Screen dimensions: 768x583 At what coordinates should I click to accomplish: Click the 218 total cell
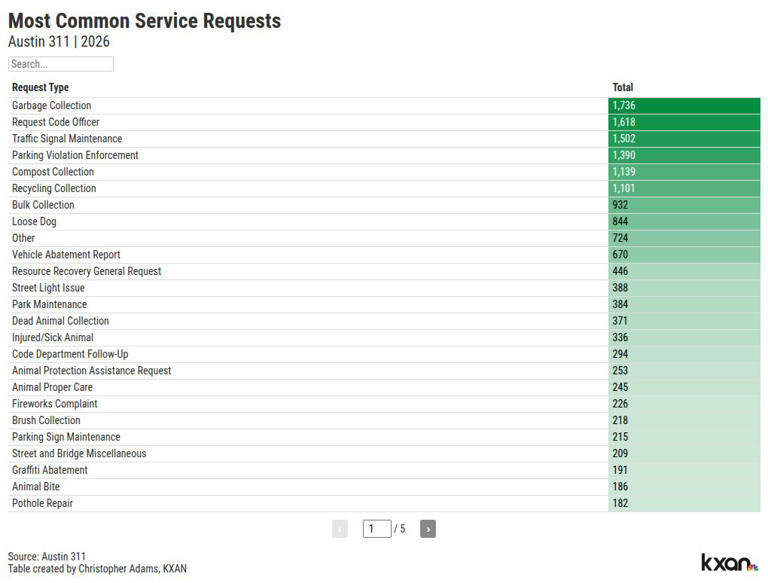[x=684, y=420]
